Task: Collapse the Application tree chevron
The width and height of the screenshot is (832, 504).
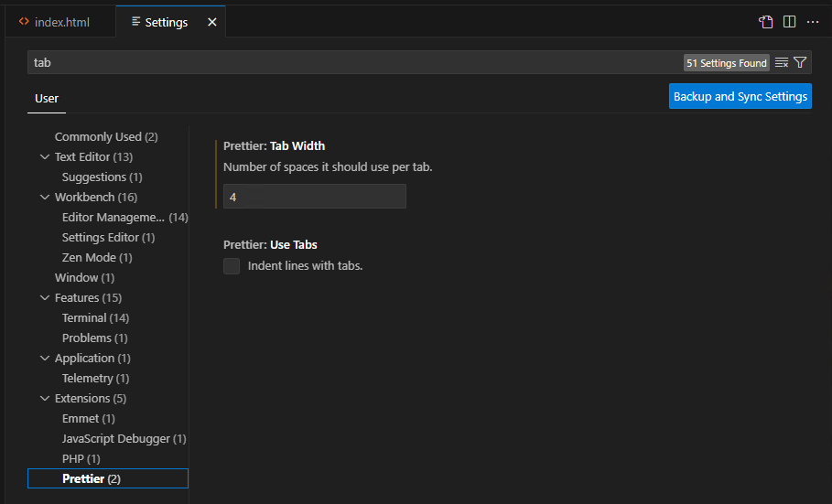Action: (x=45, y=359)
